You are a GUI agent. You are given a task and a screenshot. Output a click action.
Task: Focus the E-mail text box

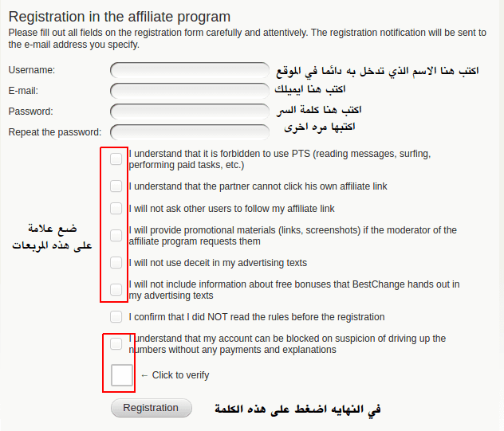click(x=190, y=91)
